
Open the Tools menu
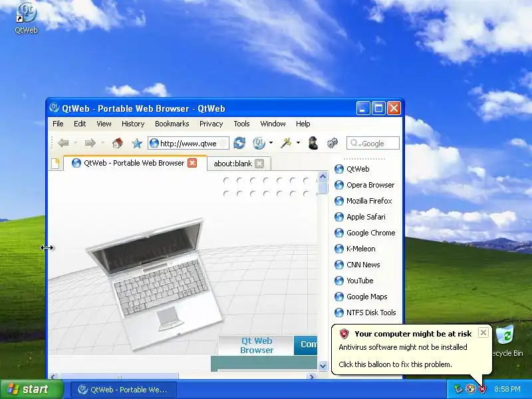coord(241,124)
